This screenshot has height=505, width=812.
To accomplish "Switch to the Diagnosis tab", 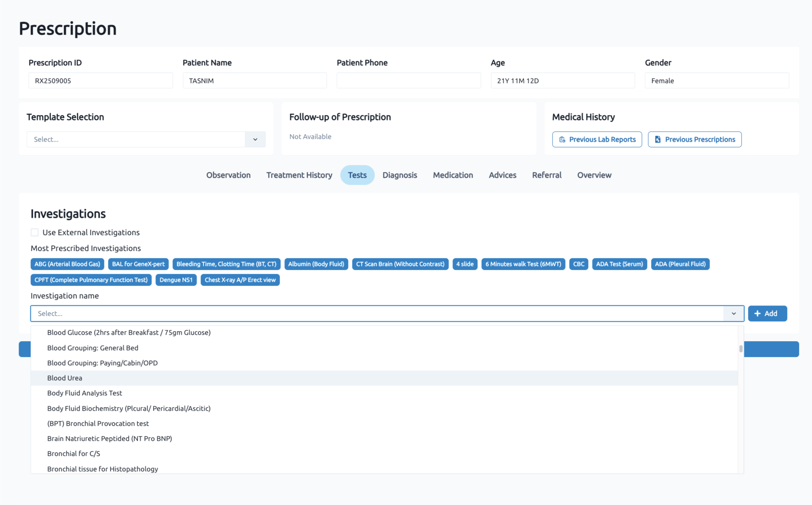I will coord(399,175).
